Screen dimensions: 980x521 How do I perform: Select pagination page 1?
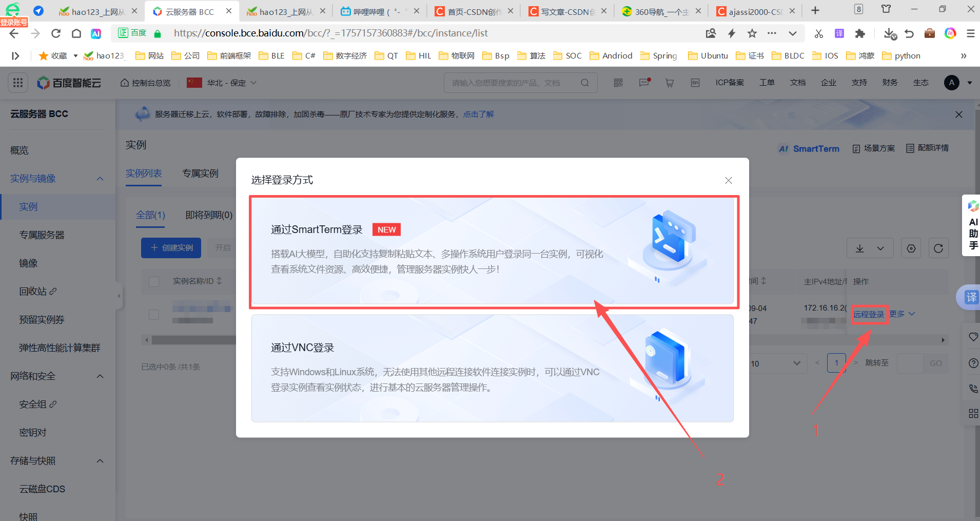[x=836, y=363]
